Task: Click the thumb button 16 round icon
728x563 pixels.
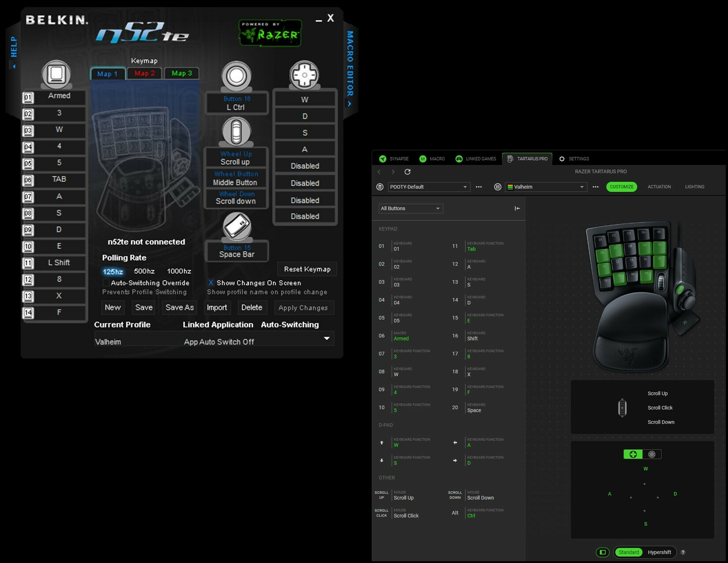Action: pyautogui.click(x=236, y=76)
